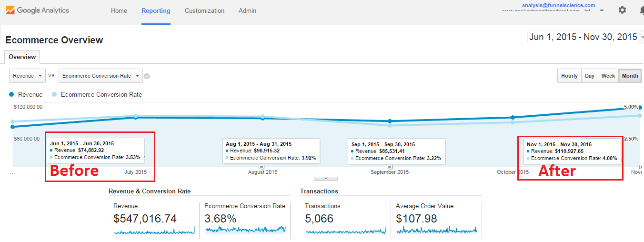644x242 pixels.
Task: Click the annotation icon under August 2015
Action: 261,167
